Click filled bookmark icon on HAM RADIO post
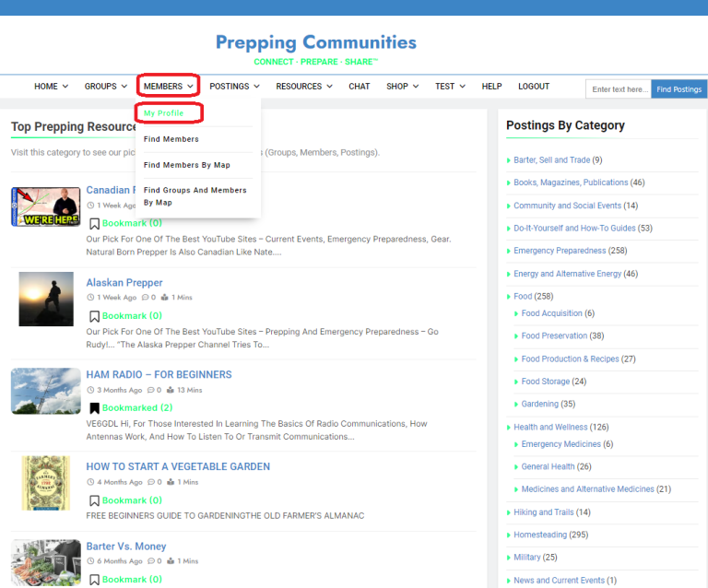This screenshot has width=708, height=588. coord(94,407)
